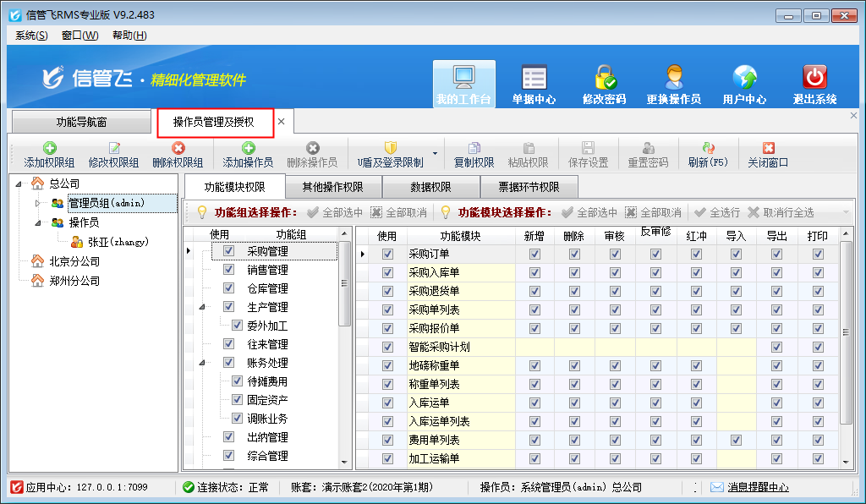Toggle 使用 checkbox for 采购订单 row
866x504 pixels.
coord(387,254)
